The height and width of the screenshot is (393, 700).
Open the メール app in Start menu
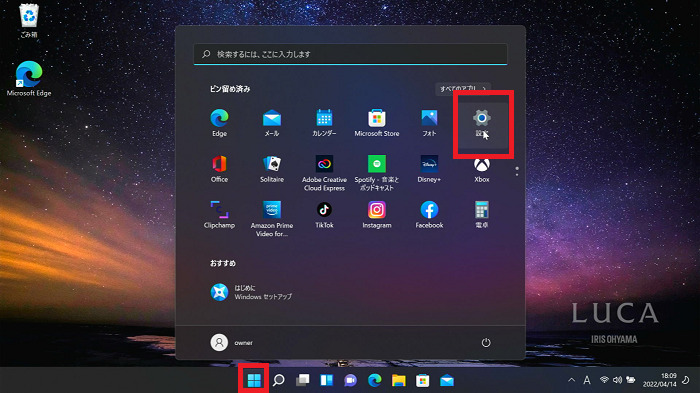[x=272, y=123]
